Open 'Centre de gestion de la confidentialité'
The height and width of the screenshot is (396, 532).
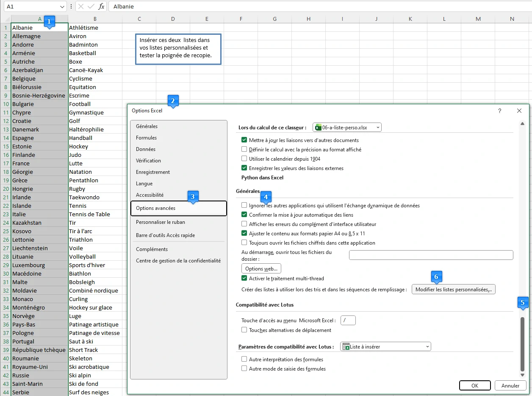point(178,260)
